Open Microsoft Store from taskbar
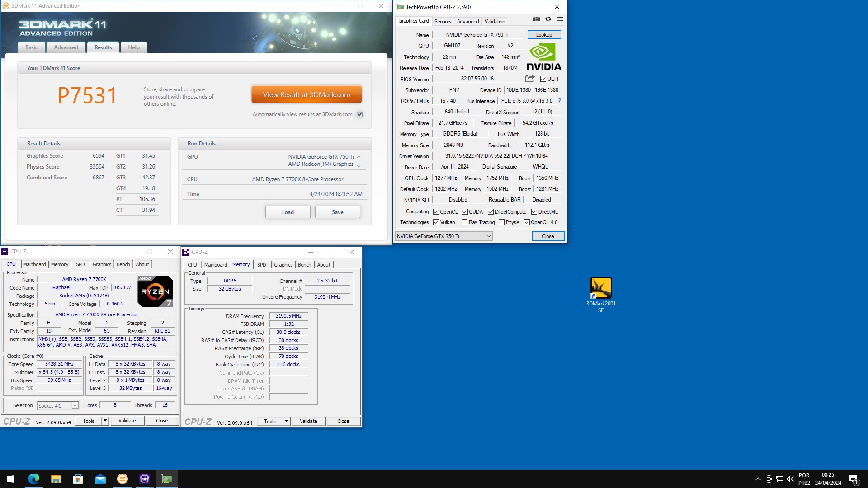 tap(78, 479)
